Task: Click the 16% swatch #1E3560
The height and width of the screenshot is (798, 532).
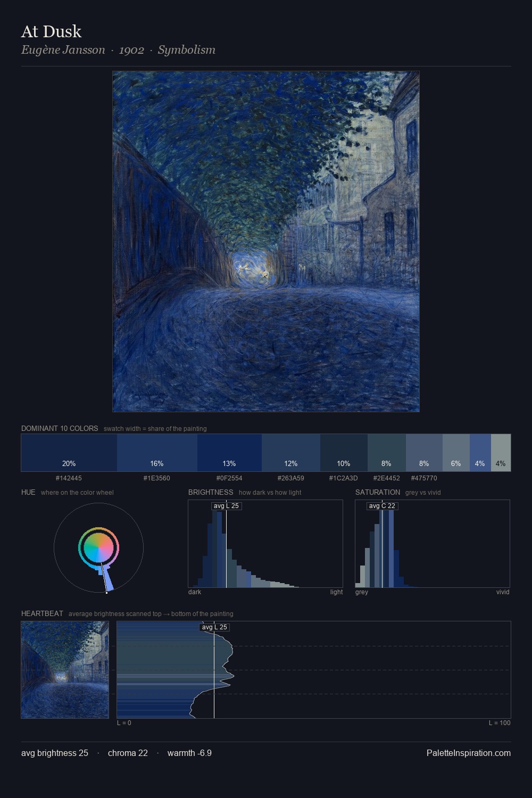Action: 157,453
